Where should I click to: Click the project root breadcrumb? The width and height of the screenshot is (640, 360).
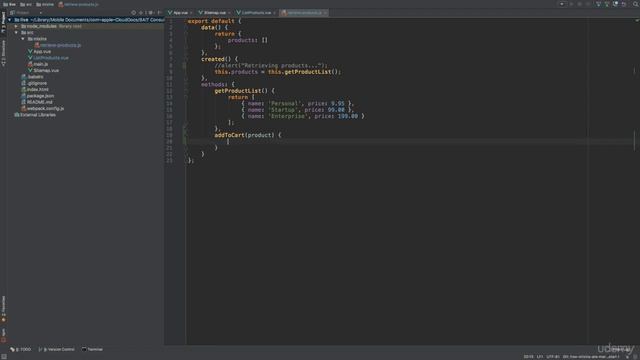coord(9,4)
